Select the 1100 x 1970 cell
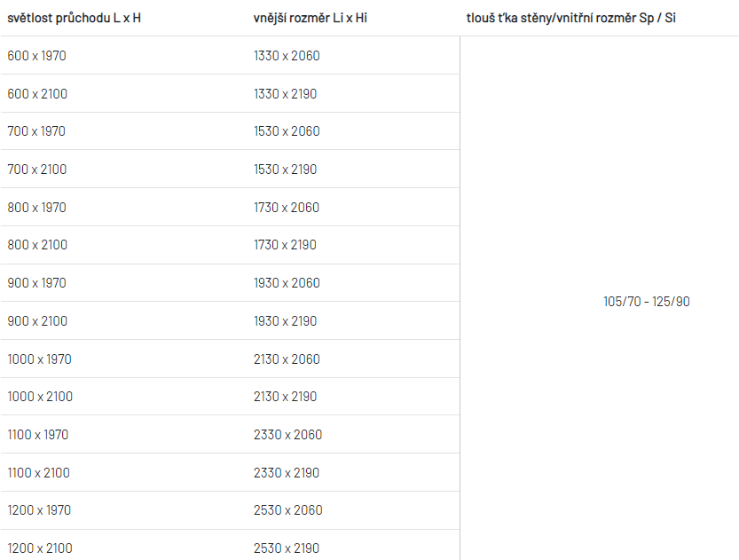739x560 pixels. 38,435
